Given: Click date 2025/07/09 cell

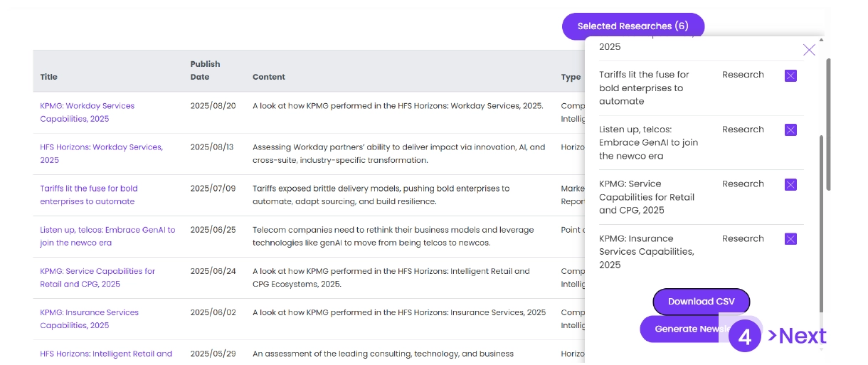Looking at the screenshot, I should pos(213,189).
